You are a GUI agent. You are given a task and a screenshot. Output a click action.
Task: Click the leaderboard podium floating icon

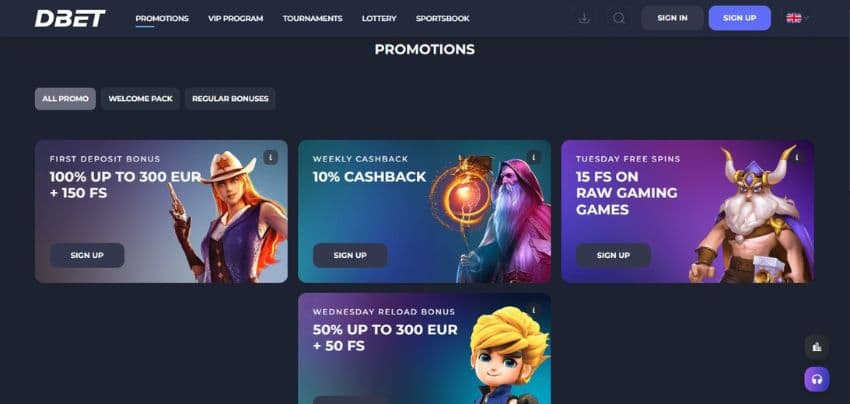coord(816,347)
